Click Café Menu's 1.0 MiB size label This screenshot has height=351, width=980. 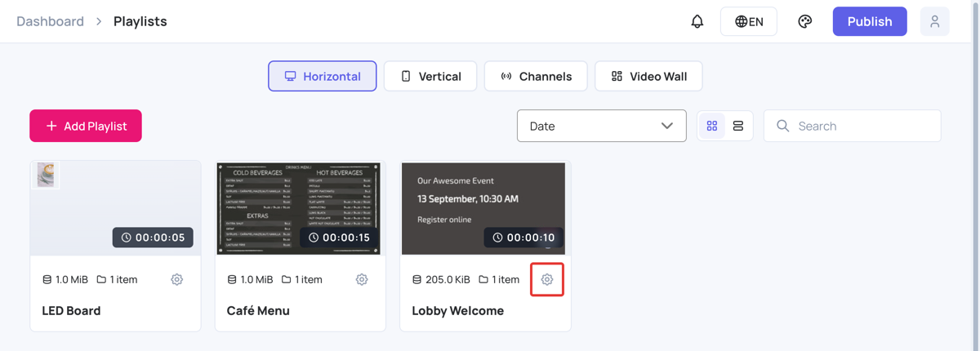(250, 279)
